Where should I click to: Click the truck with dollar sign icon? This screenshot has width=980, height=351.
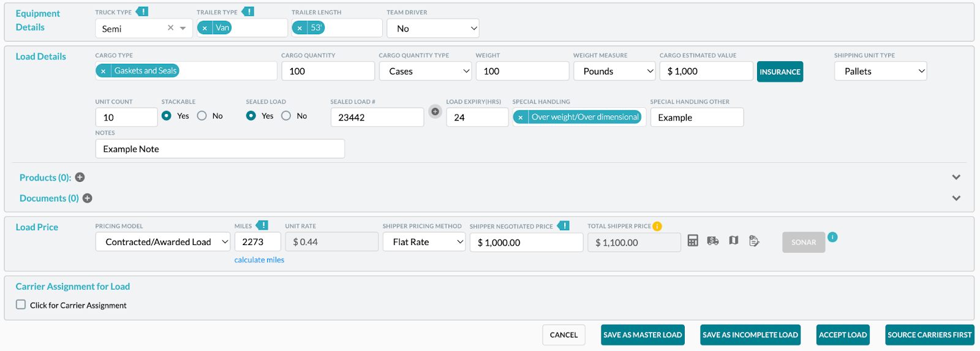pos(713,241)
